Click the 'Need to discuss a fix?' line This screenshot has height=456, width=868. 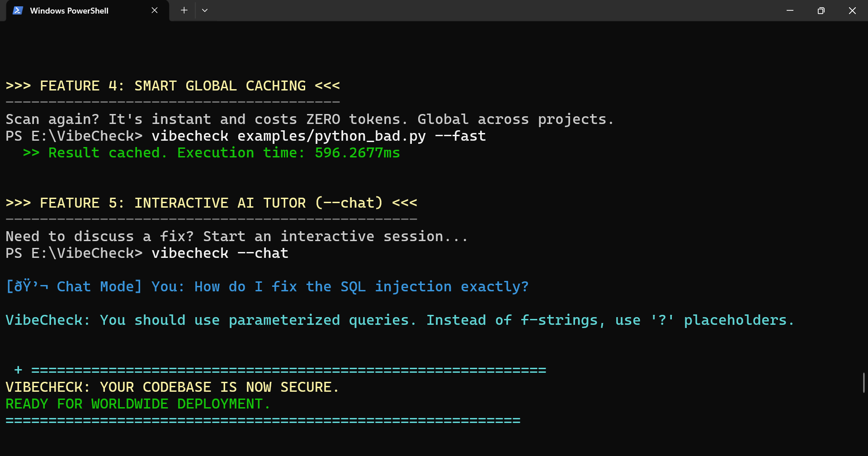[x=236, y=237]
